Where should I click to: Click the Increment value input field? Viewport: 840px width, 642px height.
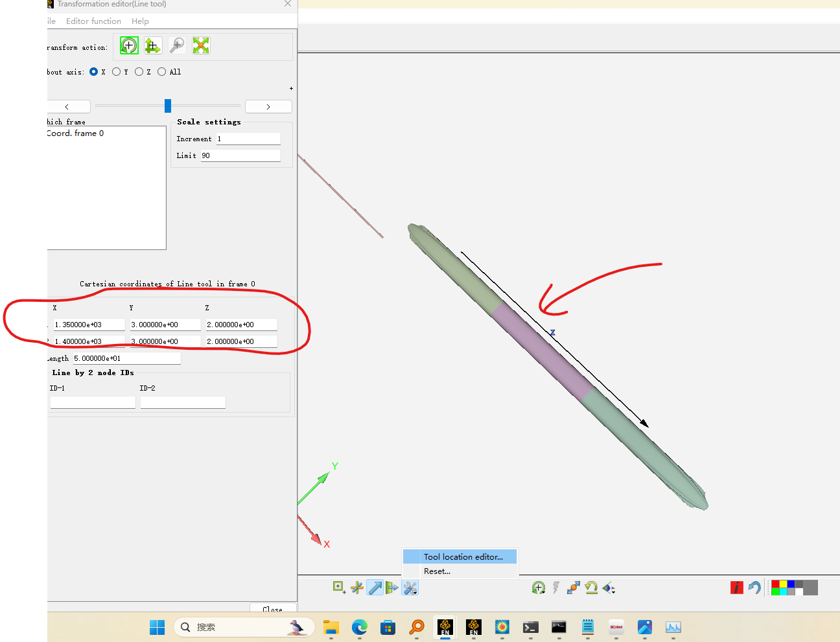pos(248,139)
